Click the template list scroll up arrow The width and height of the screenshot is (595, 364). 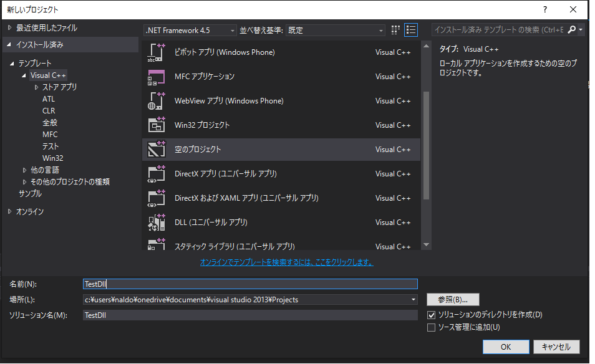coord(426,46)
